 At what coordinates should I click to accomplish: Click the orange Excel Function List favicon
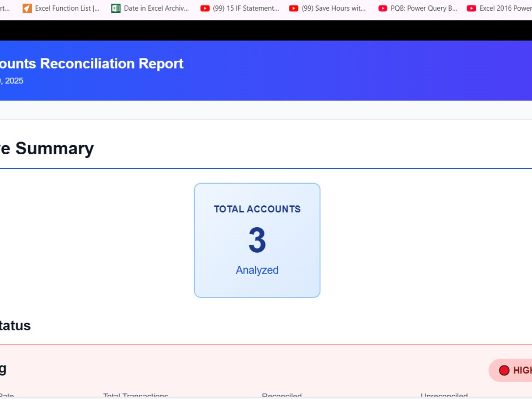coord(27,8)
